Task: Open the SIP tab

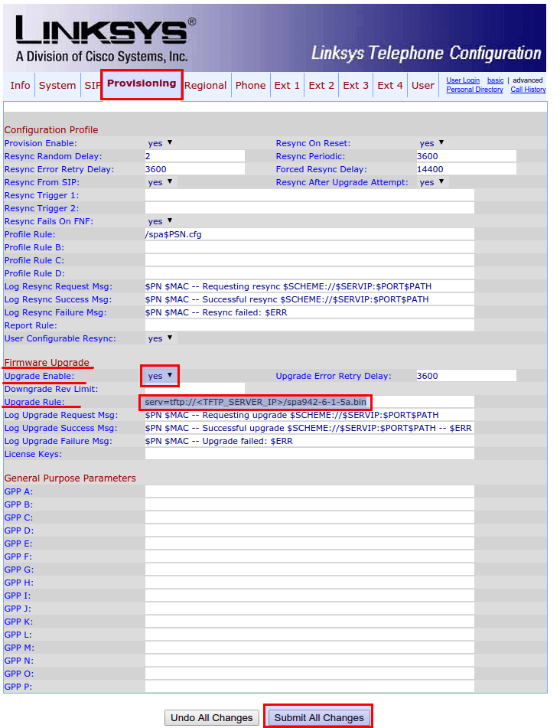Action: (x=91, y=86)
